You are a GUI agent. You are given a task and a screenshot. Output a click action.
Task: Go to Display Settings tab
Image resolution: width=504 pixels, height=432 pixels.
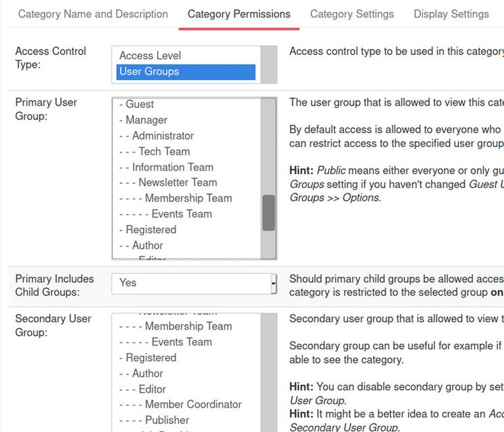pos(451,14)
